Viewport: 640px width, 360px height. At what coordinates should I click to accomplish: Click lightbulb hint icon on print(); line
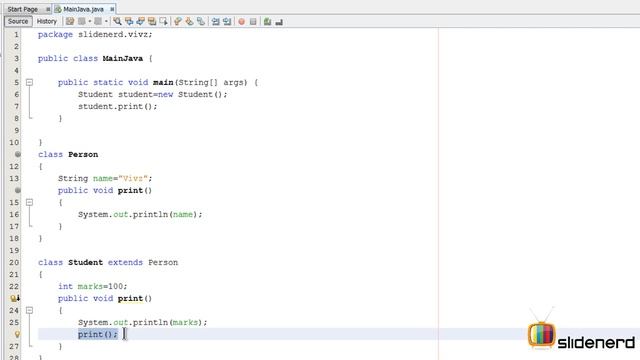pyautogui.click(x=17, y=334)
